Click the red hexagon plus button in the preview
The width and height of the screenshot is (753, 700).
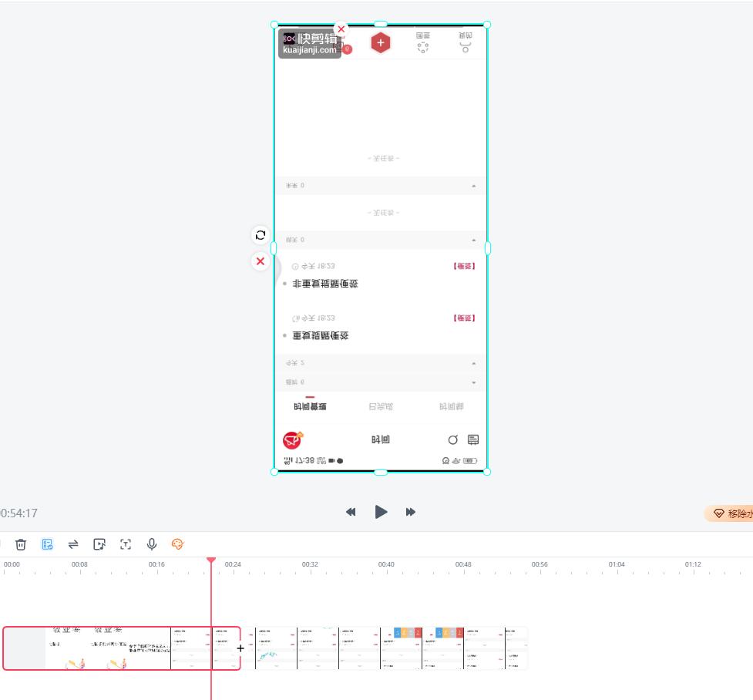tap(380, 42)
